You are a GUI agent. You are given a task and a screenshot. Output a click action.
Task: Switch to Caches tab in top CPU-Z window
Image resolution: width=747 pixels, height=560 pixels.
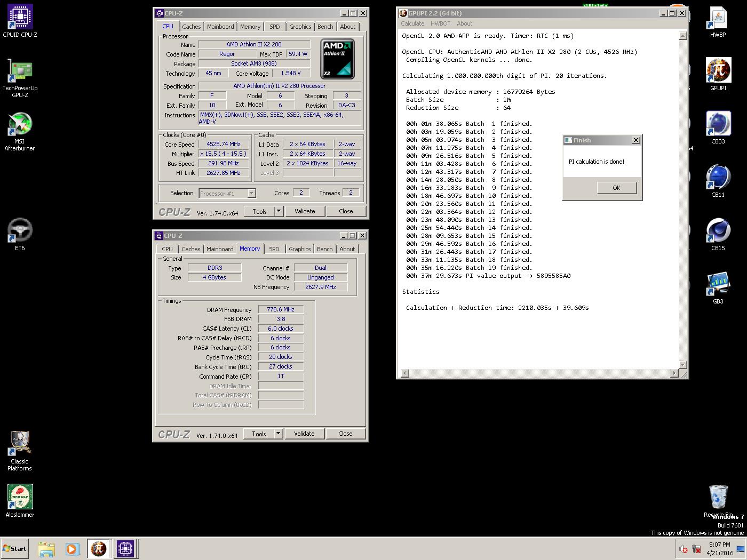191,27
